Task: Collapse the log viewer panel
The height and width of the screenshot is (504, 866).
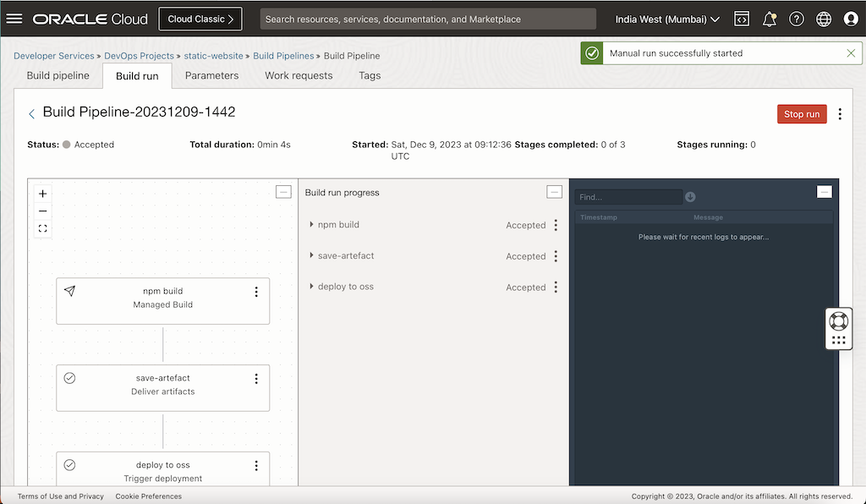Action: (825, 191)
